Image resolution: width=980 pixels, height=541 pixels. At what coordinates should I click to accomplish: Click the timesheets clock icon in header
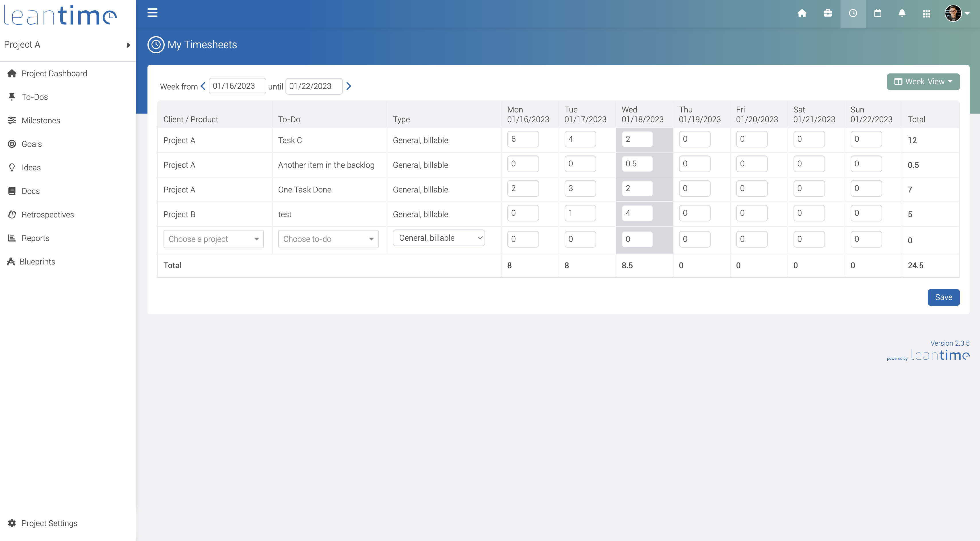tap(853, 13)
